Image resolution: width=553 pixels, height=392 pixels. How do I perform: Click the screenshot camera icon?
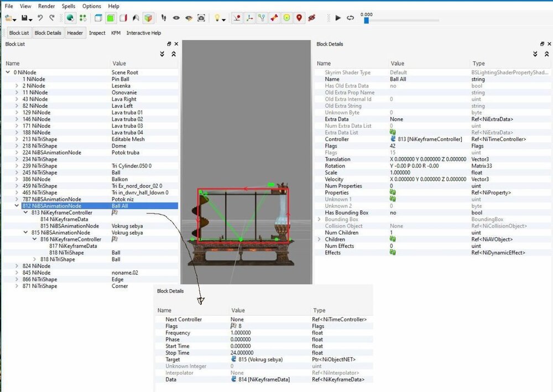click(x=201, y=18)
